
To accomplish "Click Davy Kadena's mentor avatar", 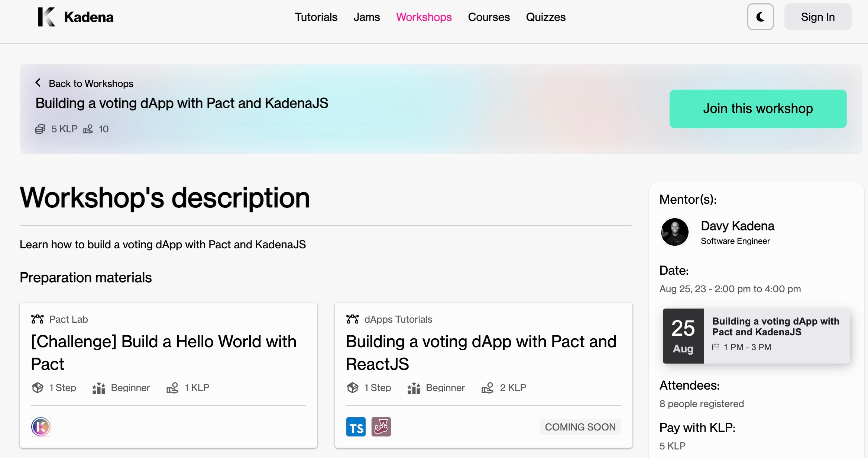I will pos(675,232).
